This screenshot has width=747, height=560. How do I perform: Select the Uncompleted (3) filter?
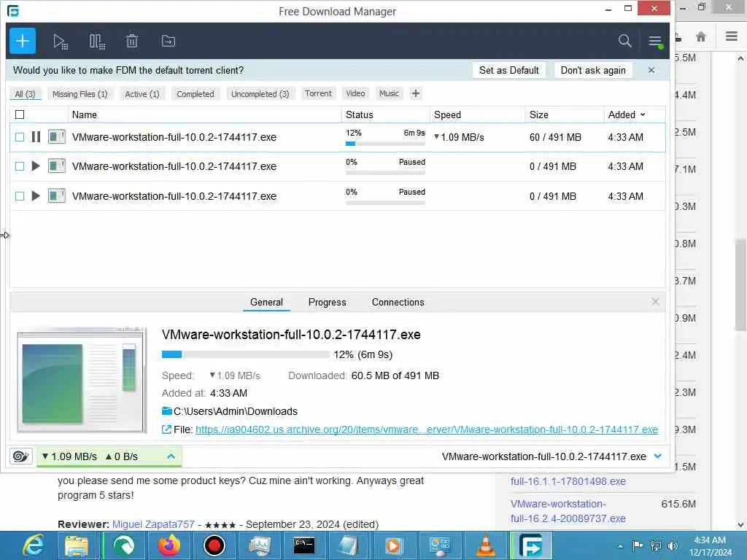[260, 94]
